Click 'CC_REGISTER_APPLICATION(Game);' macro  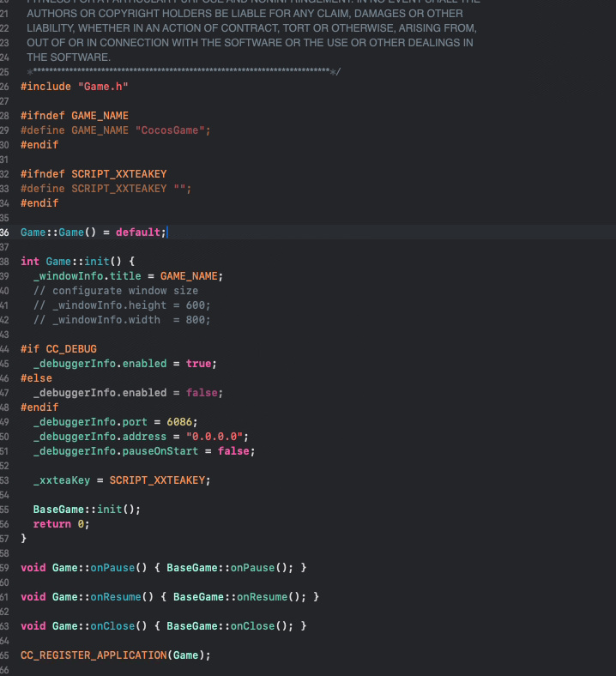pos(116,655)
